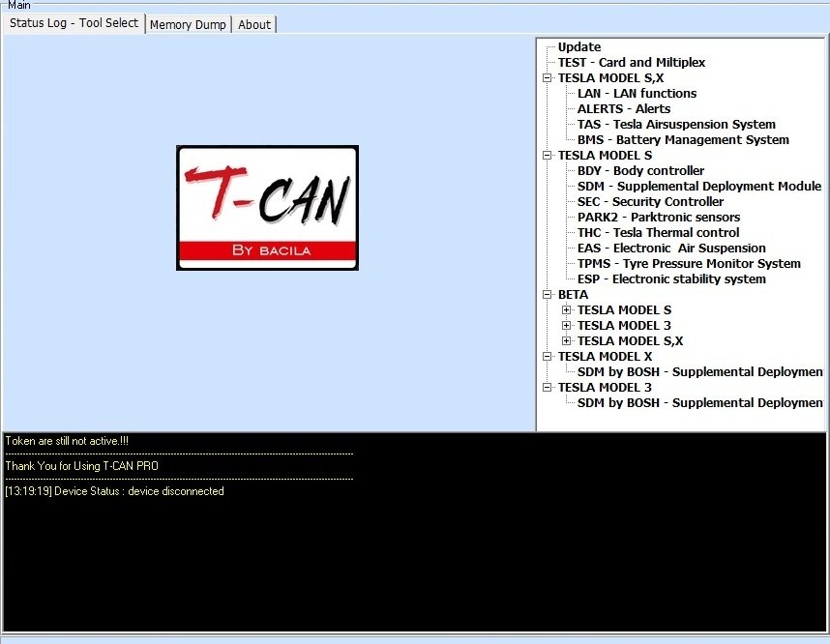The image size is (830, 644).
Task: Click the BETA label in the tree
Action: 573,294
